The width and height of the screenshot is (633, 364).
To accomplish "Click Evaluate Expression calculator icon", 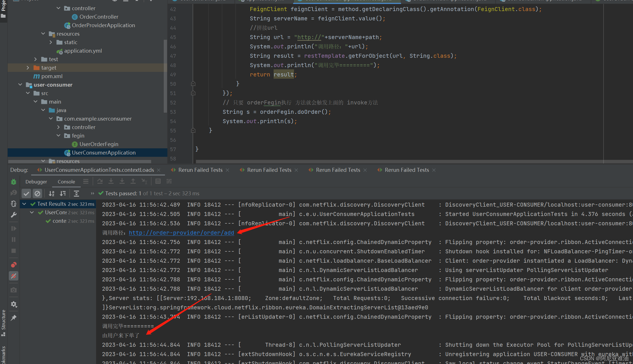I will pos(158,181).
